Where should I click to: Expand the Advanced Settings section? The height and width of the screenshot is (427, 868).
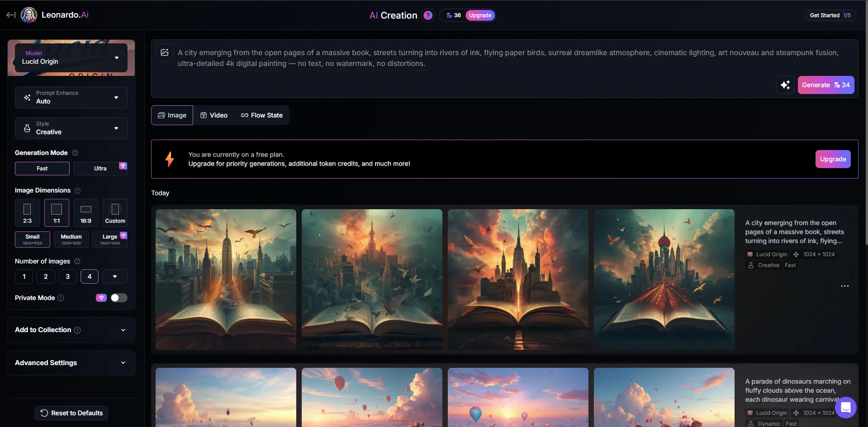[x=71, y=363]
